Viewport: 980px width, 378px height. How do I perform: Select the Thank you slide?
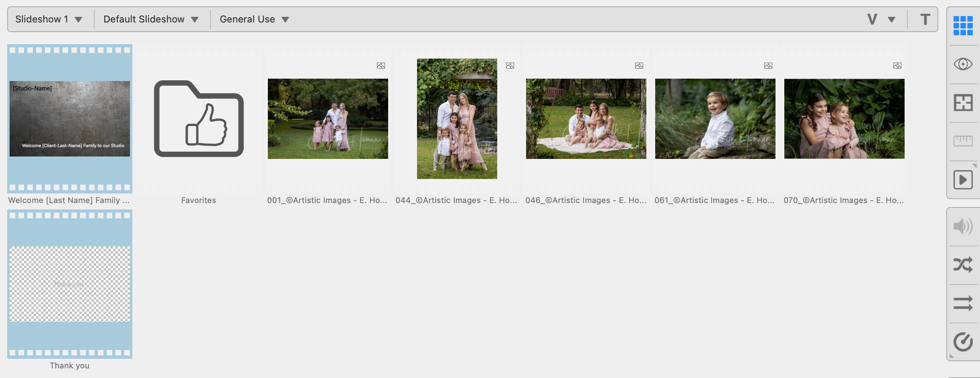70,284
